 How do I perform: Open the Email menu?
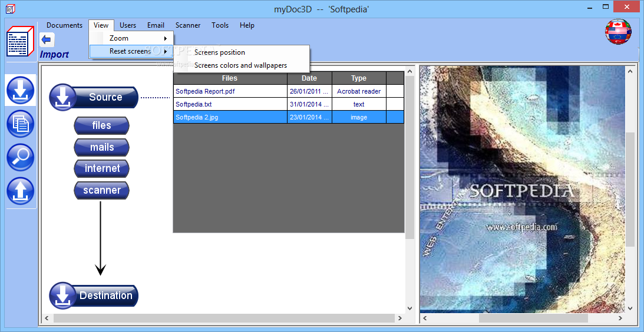tap(156, 25)
